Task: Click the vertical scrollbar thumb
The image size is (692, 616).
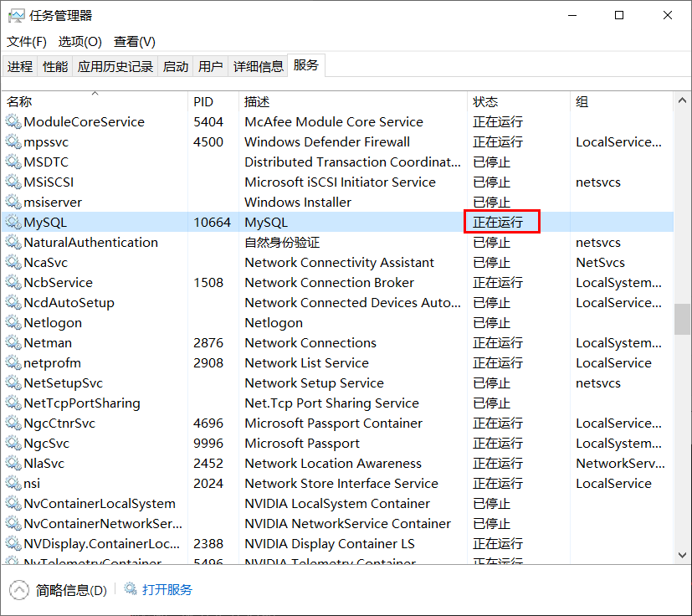Action: pyautogui.click(x=682, y=319)
